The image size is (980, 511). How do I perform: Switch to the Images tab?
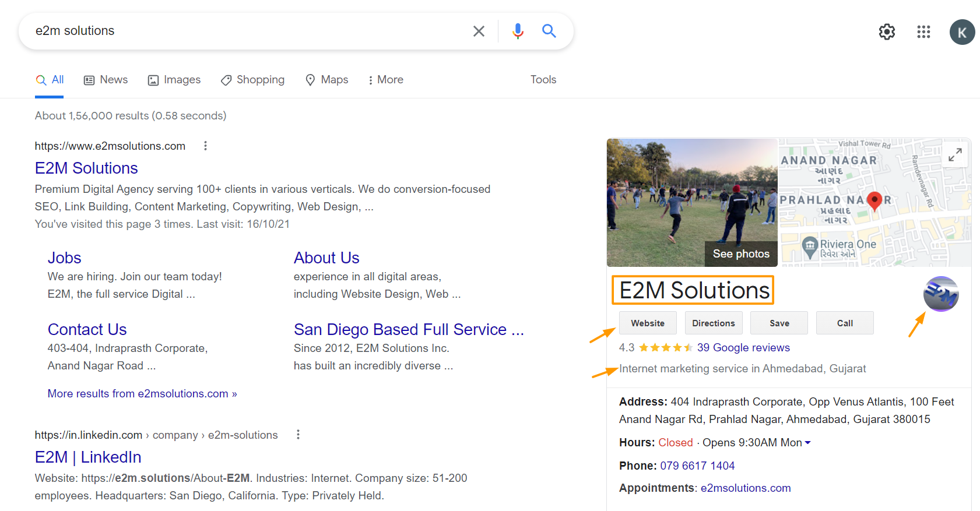coord(174,80)
